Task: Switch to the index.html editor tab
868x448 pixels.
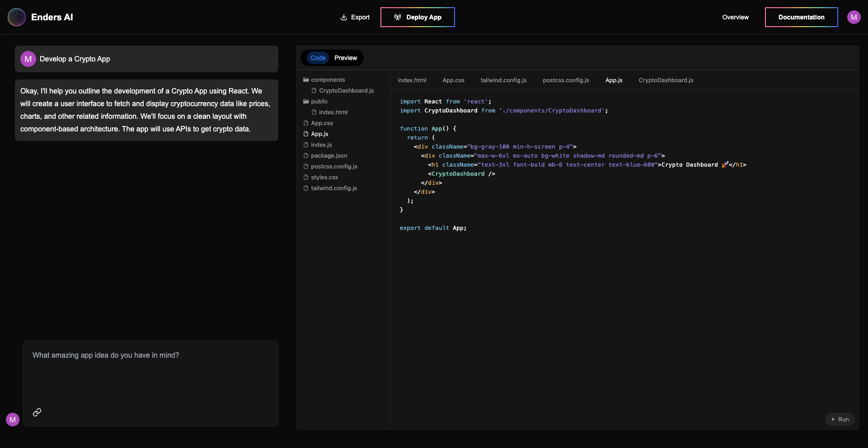Action: click(412, 80)
